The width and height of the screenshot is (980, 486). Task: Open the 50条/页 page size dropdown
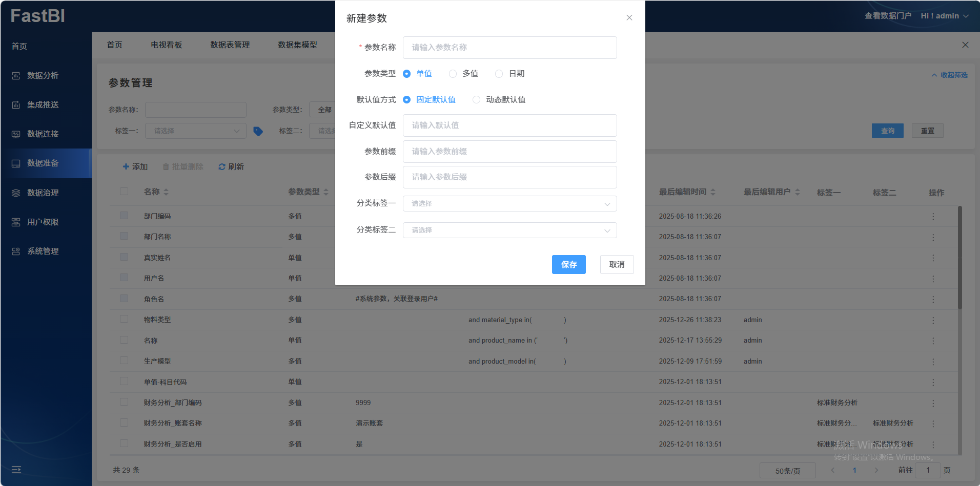787,471
